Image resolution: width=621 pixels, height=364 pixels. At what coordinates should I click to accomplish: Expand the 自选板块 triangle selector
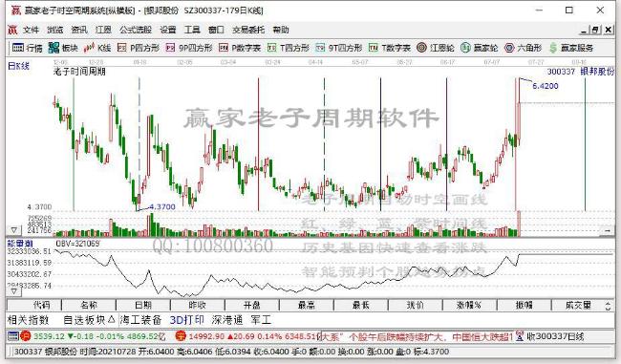pyautogui.click(x=111, y=319)
